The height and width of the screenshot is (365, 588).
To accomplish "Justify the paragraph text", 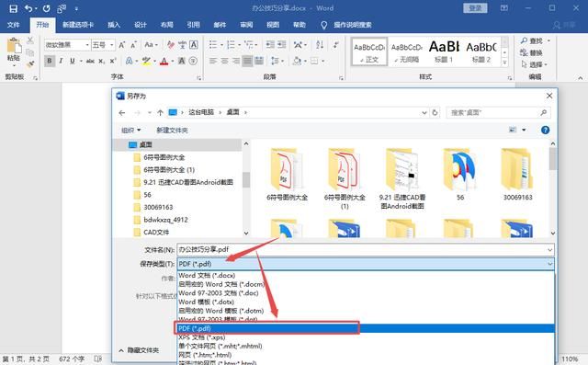I will 247,61.
